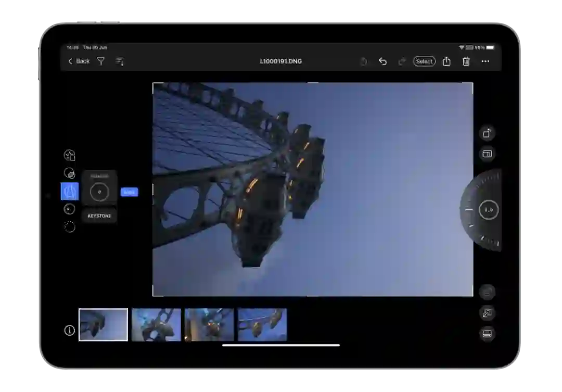Toggle the photo info panel
This screenshot has width=562, height=392.
pos(70,331)
